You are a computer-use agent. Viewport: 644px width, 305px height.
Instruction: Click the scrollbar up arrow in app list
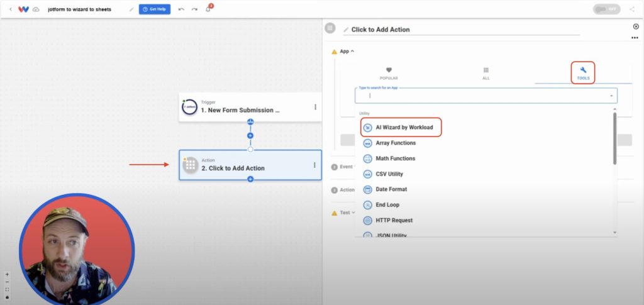click(x=614, y=109)
